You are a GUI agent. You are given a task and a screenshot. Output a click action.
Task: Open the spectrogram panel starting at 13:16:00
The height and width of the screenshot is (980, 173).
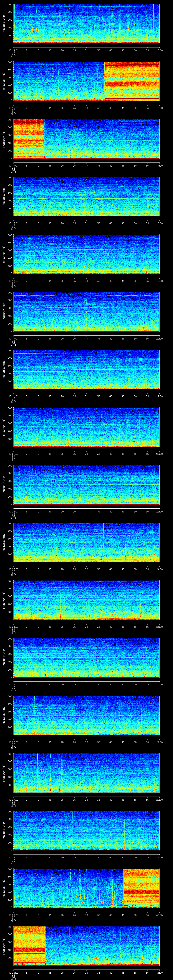pyautogui.click(x=86, y=139)
